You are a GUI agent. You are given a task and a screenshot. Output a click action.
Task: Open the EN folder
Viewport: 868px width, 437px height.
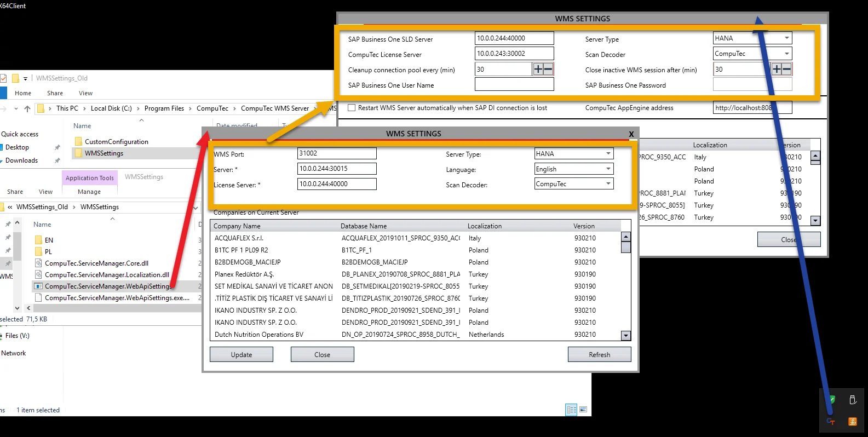point(49,240)
